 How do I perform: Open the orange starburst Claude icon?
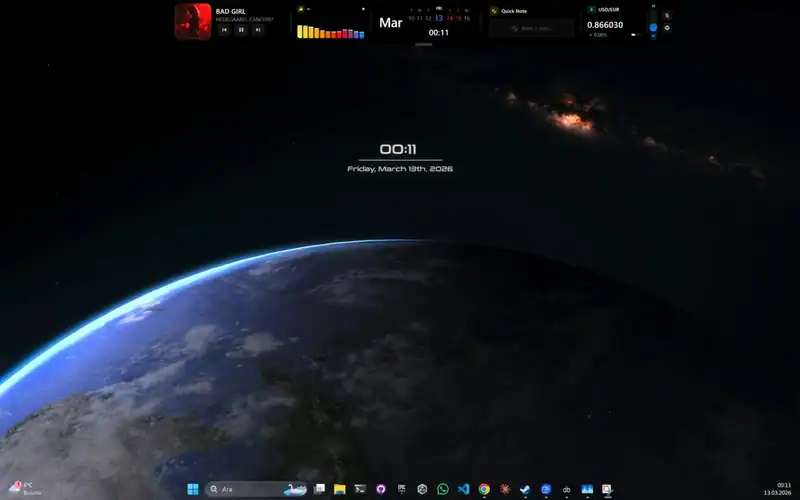(x=505, y=489)
